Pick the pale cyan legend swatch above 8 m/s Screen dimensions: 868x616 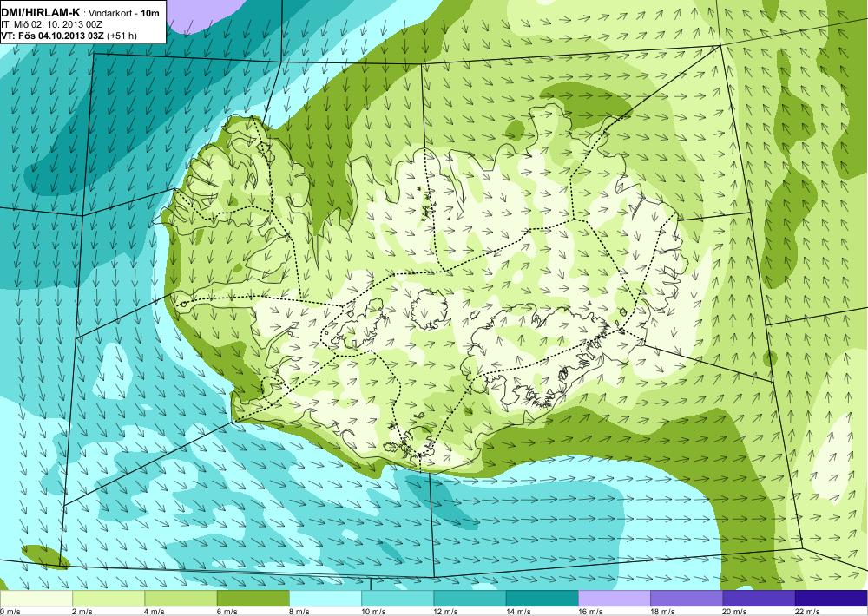coord(325,599)
